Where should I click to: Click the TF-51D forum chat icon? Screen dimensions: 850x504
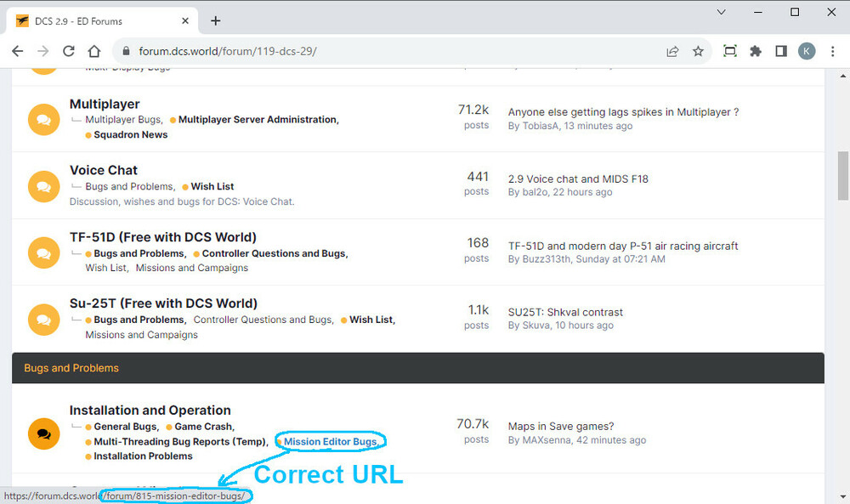pyautogui.click(x=44, y=252)
